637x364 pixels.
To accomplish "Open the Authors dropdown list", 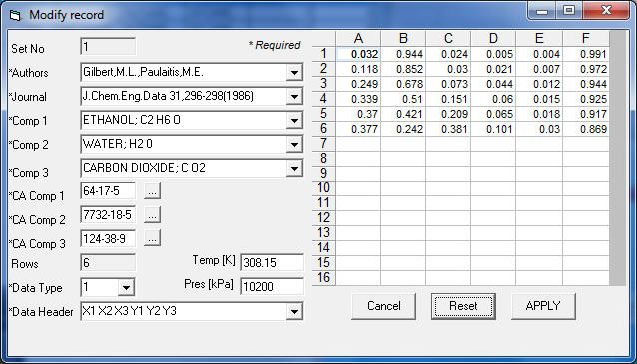I will click(x=294, y=73).
